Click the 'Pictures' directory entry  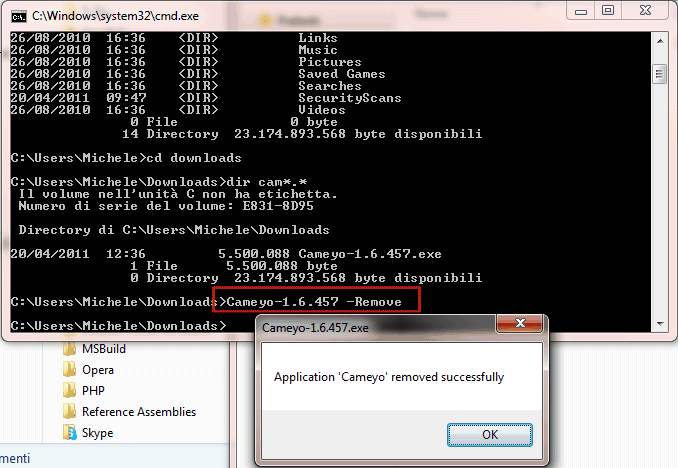click(329, 62)
